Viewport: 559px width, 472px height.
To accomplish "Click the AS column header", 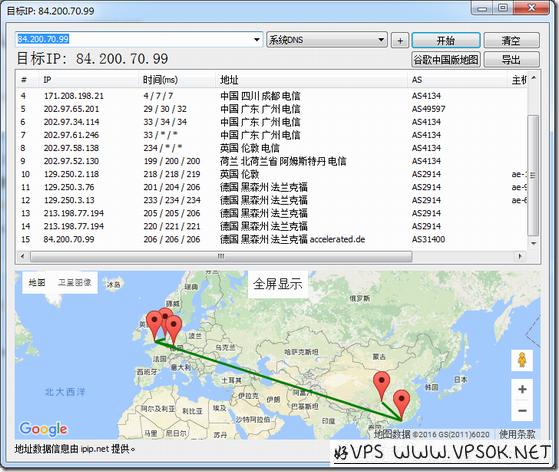I will click(x=457, y=79).
